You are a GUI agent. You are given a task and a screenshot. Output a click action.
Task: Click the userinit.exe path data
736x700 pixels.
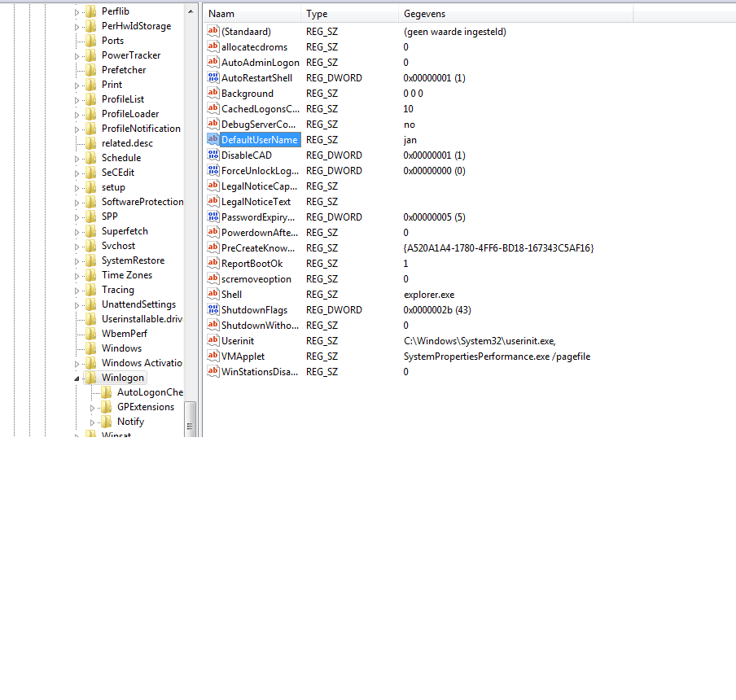coord(480,341)
